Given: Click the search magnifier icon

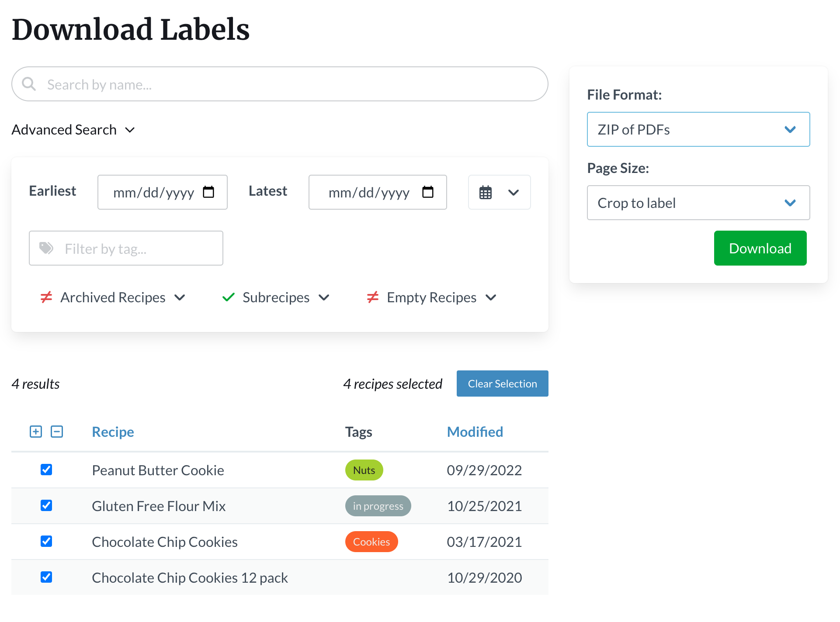Looking at the screenshot, I should click(x=29, y=84).
